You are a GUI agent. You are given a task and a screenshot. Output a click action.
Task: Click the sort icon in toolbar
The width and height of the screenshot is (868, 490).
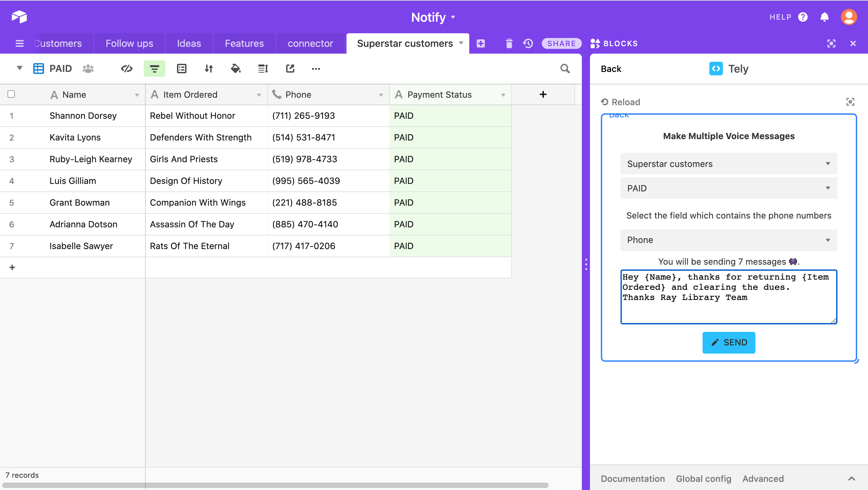(209, 69)
